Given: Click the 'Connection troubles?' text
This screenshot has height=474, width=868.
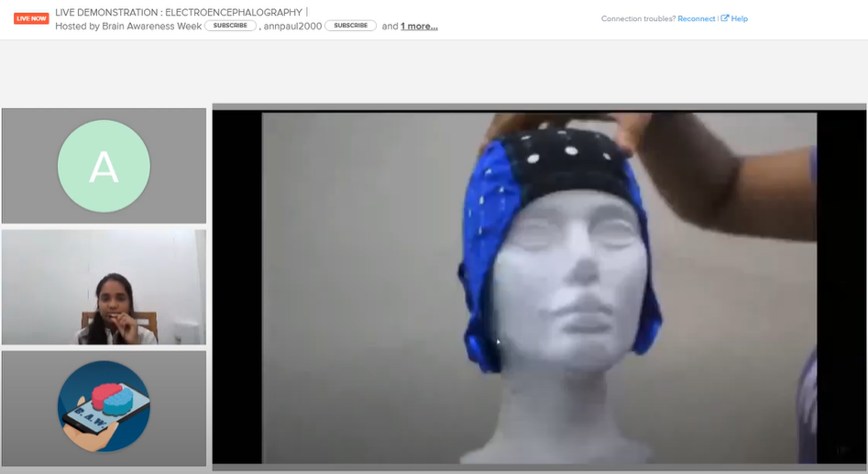Looking at the screenshot, I should (x=638, y=19).
